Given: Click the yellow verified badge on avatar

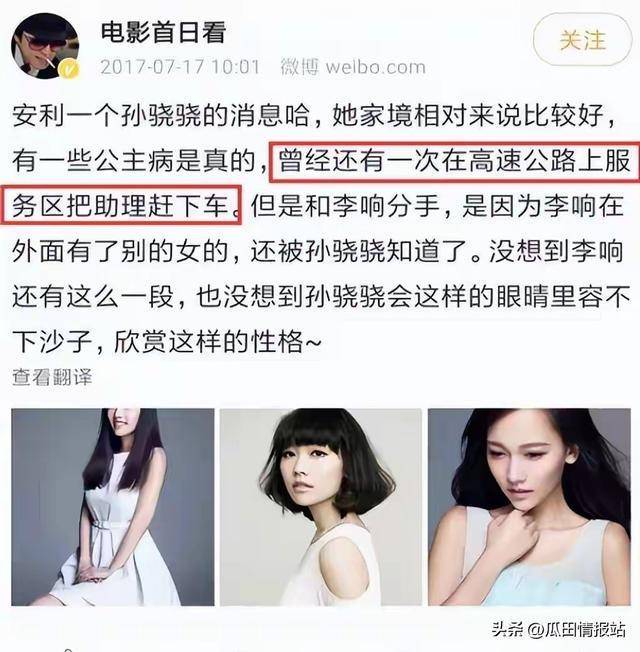Looking at the screenshot, I should point(69,69).
